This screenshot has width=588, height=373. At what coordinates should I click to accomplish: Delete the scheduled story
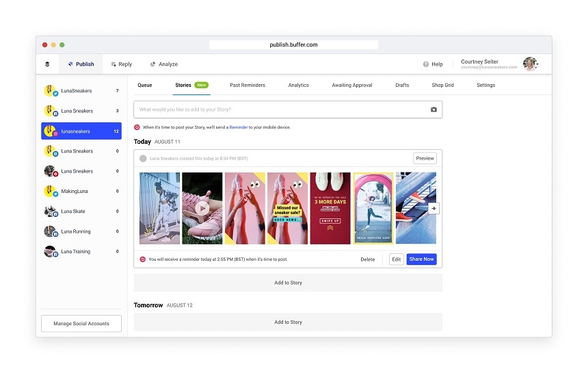coord(368,259)
